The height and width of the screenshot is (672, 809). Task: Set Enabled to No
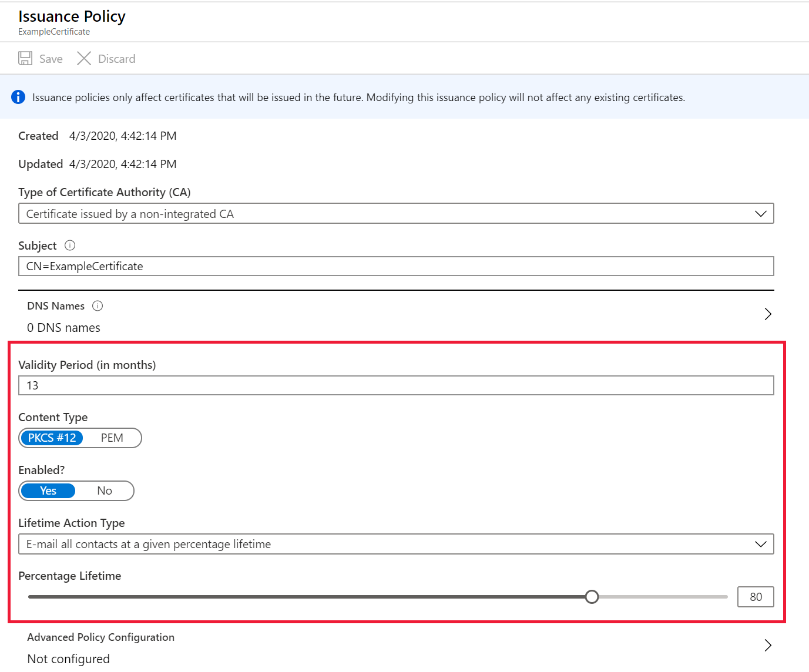(104, 490)
